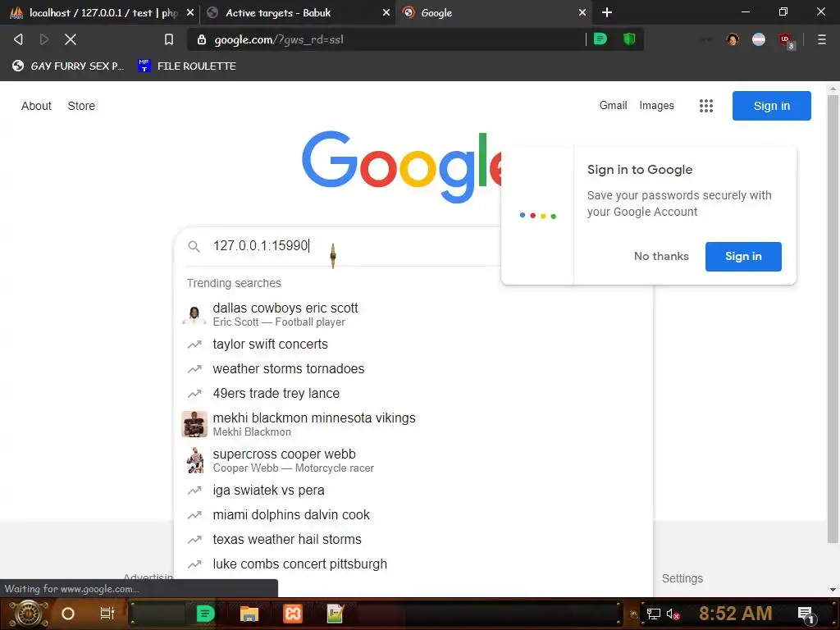Open the uBlock Origin extension icon
The width and height of the screenshot is (840, 630).
pyautogui.click(x=786, y=40)
